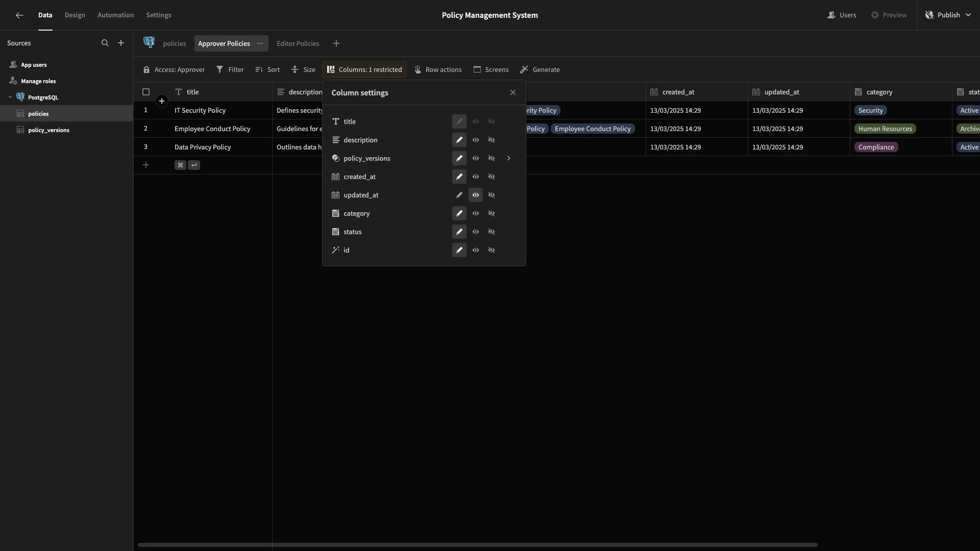Hide the category column
The image size is (980, 551).
492,213
